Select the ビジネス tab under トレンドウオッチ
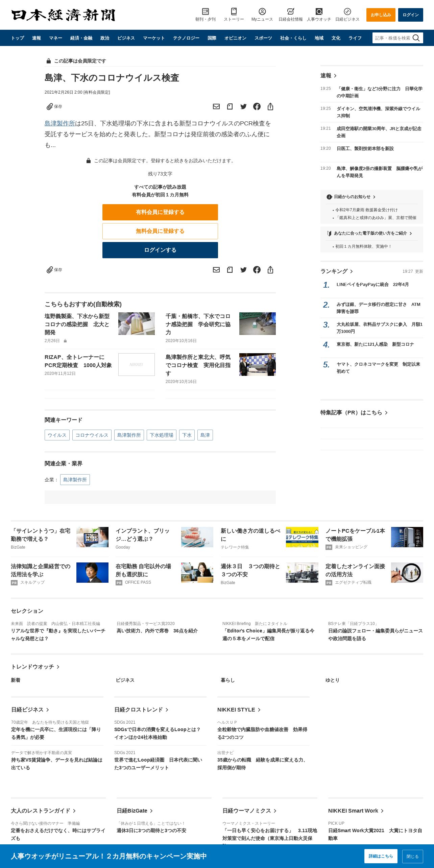This screenshot has width=434, height=868. click(125, 680)
